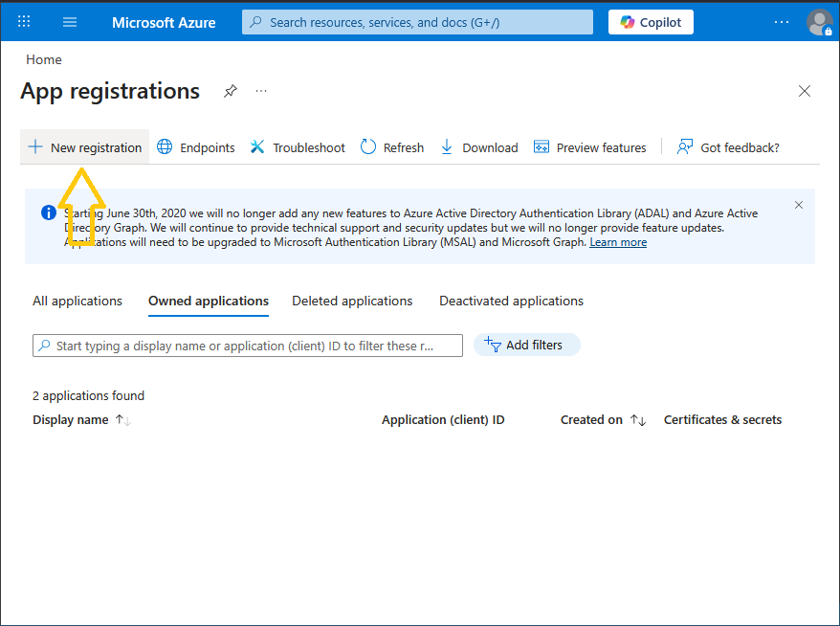Click New registration button
Screen dimensions: 840x626
(x=85, y=147)
